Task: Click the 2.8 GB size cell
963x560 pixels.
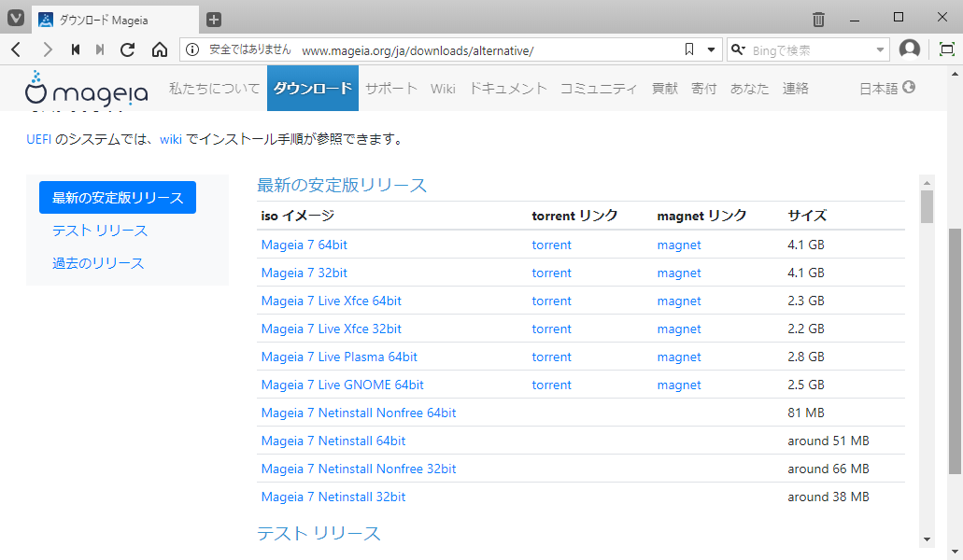Action: [806, 357]
